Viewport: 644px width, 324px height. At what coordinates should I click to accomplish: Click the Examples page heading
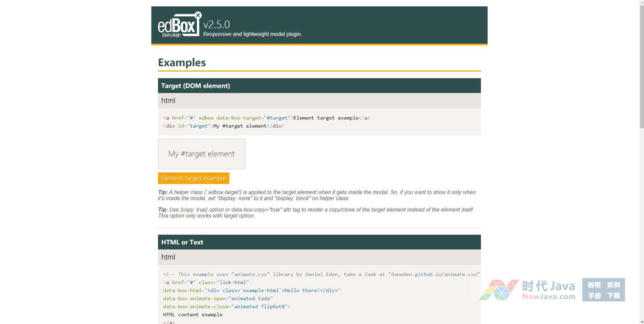[x=182, y=63]
